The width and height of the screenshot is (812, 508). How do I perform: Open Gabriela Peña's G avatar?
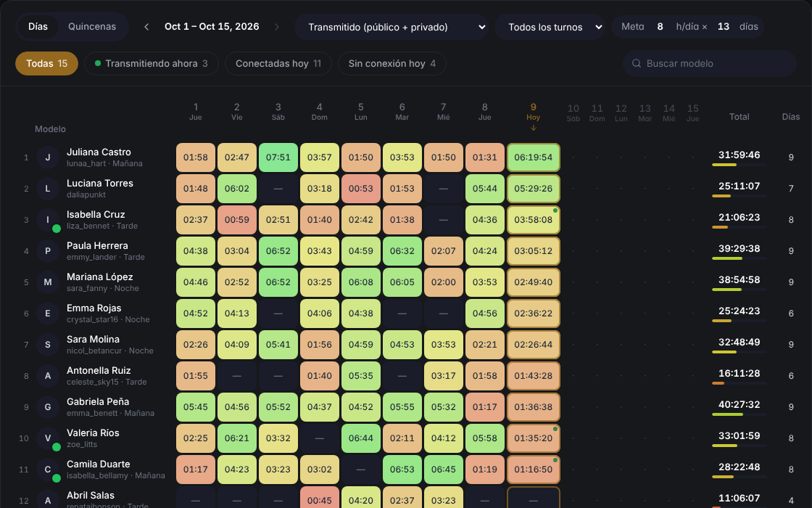[x=48, y=407]
